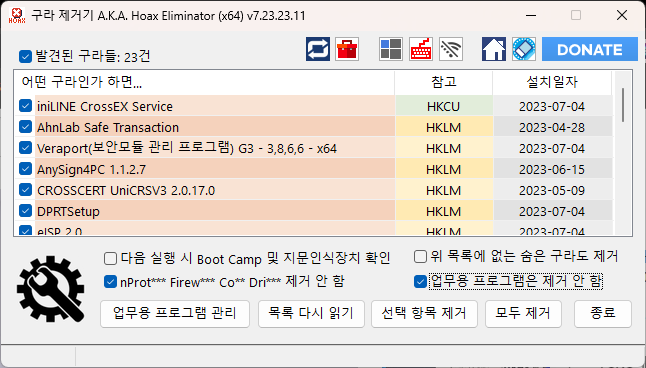Enable Boot Camp 및 지문인식장치 확인 checkbox
The image size is (646, 368).
pos(110,259)
